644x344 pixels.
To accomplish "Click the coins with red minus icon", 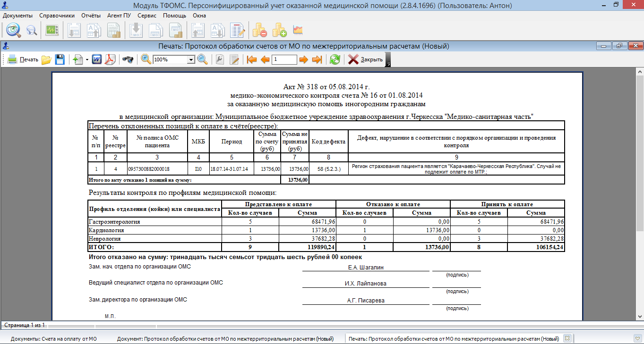I will coord(259,31).
